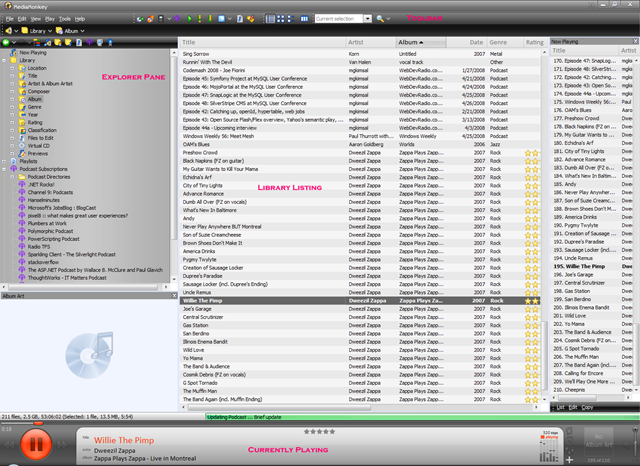
Task: Select the .NET Rocks! podcast in the tree
Action: click(x=41, y=184)
